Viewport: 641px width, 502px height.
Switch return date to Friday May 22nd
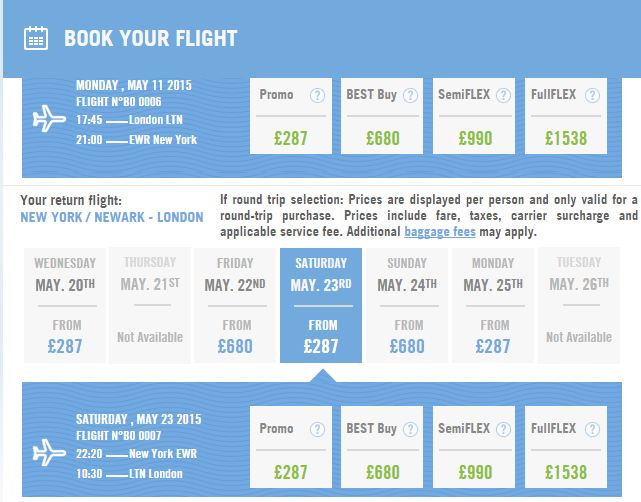click(235, 305)
